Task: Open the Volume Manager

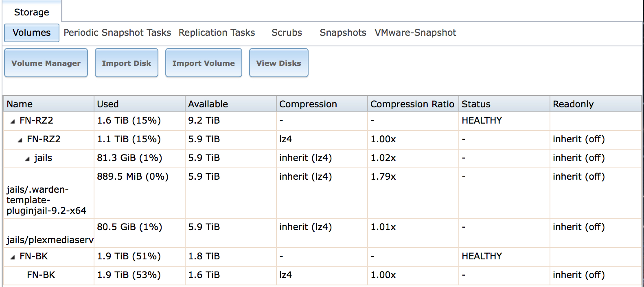Action: [x=46, y=63]
